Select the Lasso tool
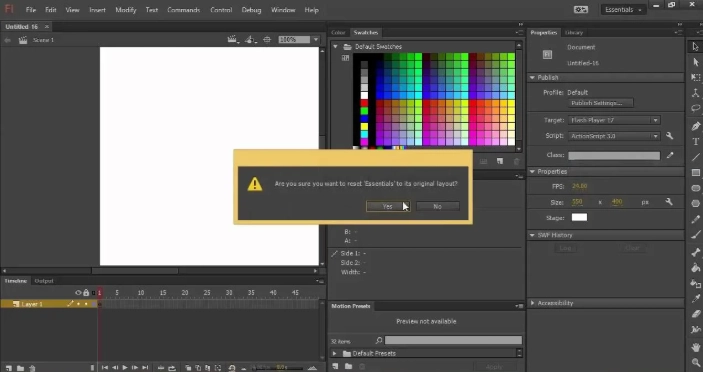This screenshot has width=703, height=372. [x=695, y=109]
